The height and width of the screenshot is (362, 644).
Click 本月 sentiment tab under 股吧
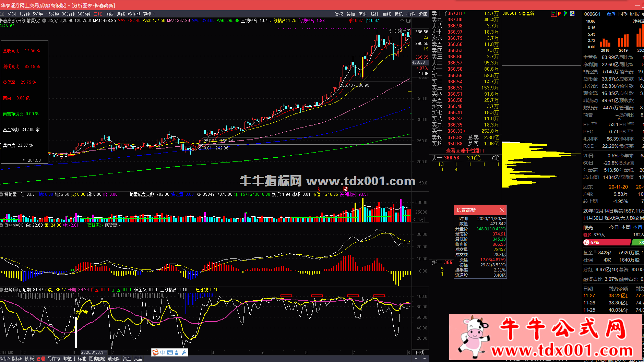(x=637, y=227)
